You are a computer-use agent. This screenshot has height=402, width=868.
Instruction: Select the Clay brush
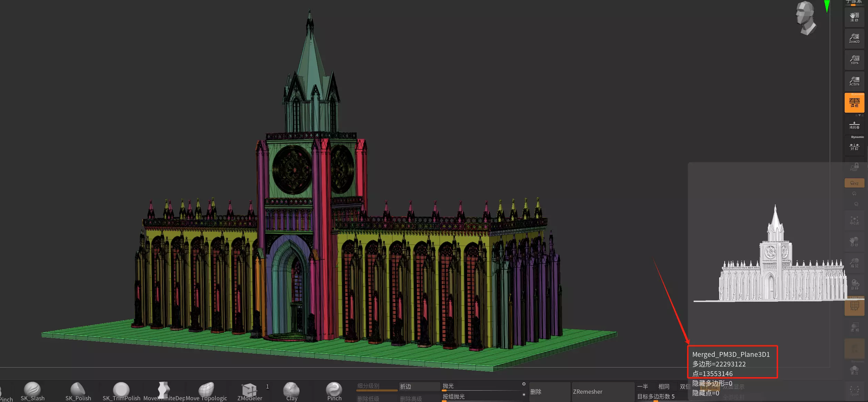pos(292,391)
